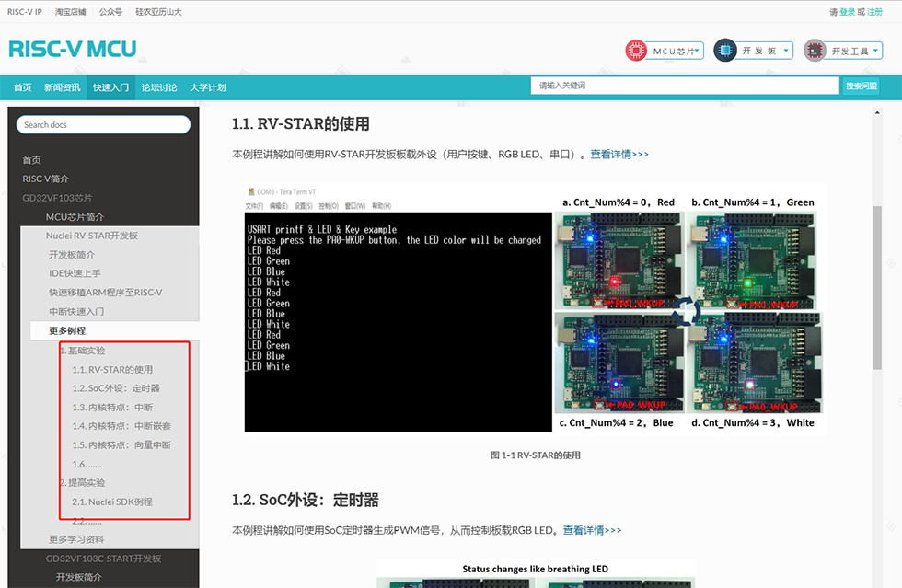902x588 pixels.
Task: Click the 登录 login link
Action: pyautogui.click(x=847, y=12)
